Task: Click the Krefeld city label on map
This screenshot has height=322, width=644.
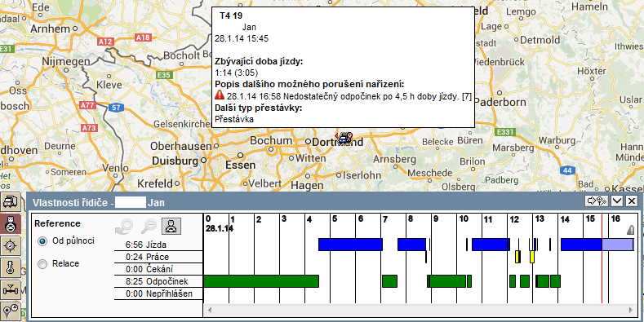Action: [x=155, y=183]
